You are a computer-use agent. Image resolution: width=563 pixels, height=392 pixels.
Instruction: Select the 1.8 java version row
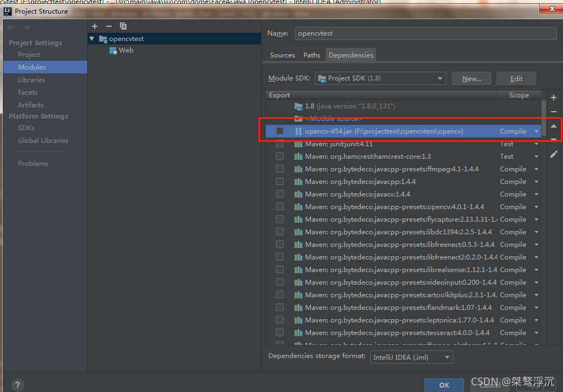403,106
